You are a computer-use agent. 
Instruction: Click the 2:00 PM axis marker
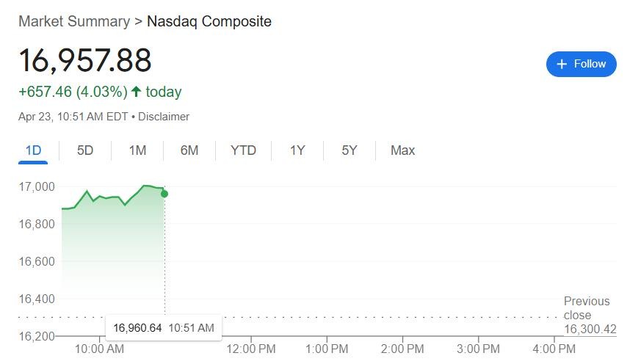click(402, 349)
